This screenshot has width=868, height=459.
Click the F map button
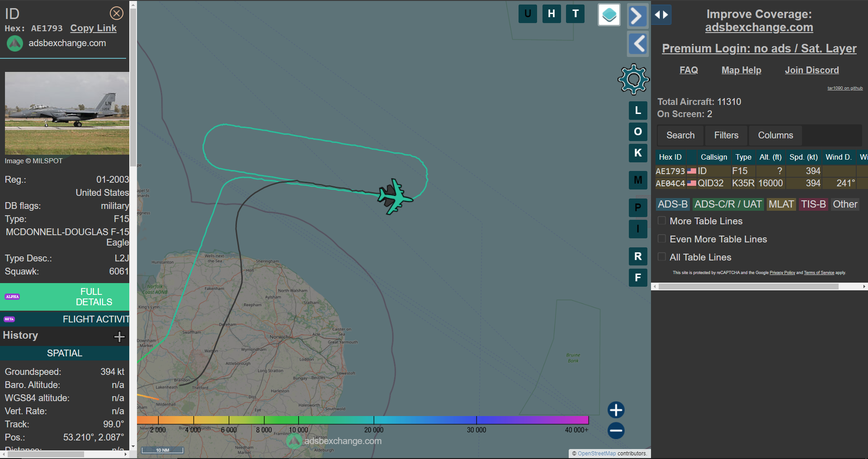pyautogui.click(x=638, y=278)
